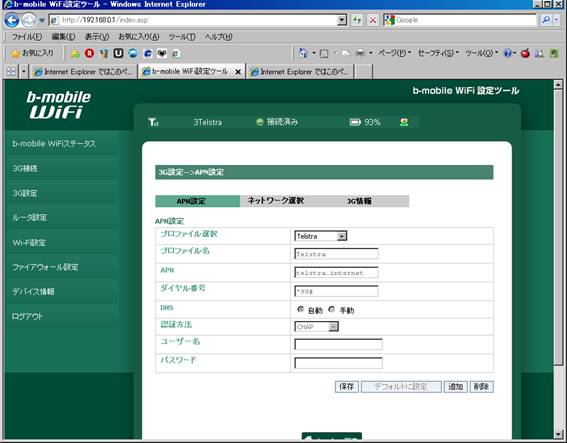Click the b-mobile WiFi logo

[58, 105]
